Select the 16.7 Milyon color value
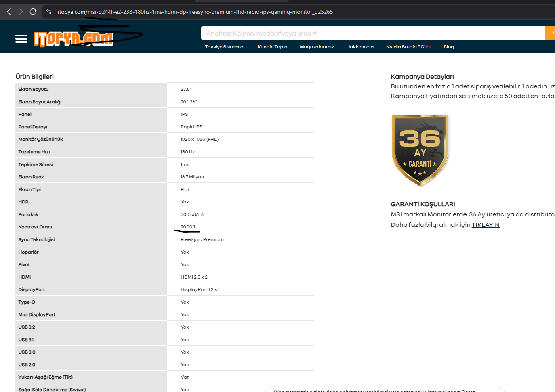555x392 pixels. (192, 177)
